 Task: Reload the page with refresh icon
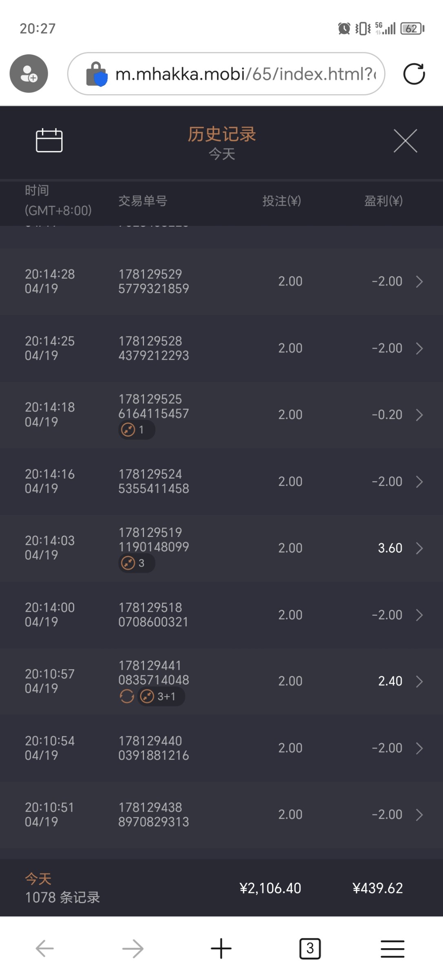pos(414,74)
